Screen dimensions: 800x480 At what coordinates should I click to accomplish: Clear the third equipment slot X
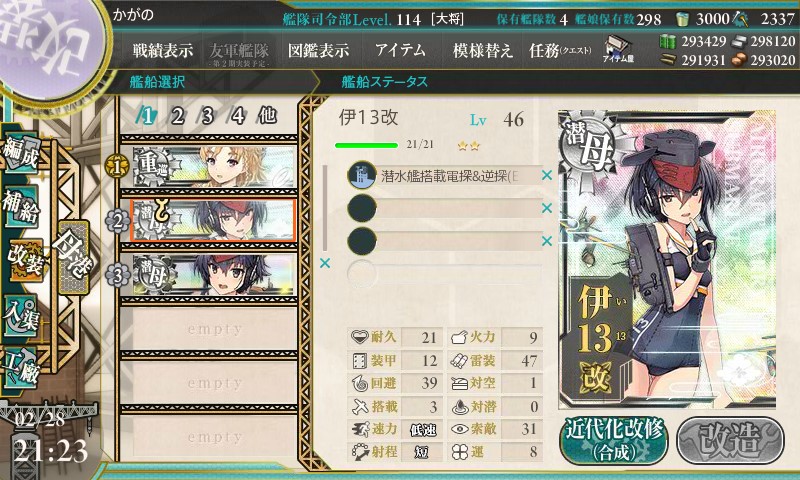pos(546,241)
